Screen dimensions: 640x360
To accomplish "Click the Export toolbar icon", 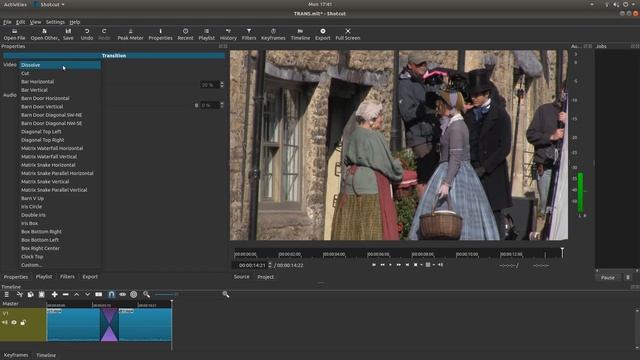I will tap(322, 34).
